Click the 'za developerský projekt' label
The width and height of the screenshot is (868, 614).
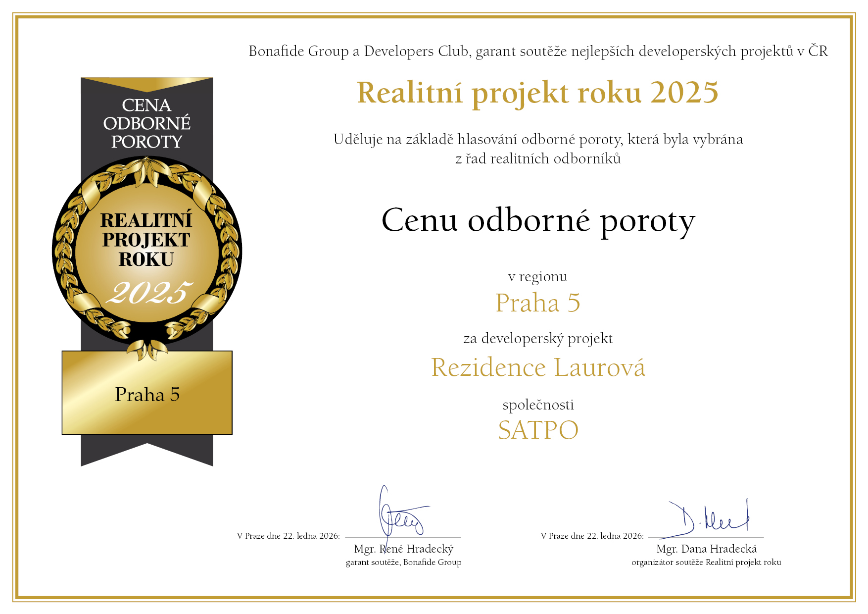pos(538,339)
